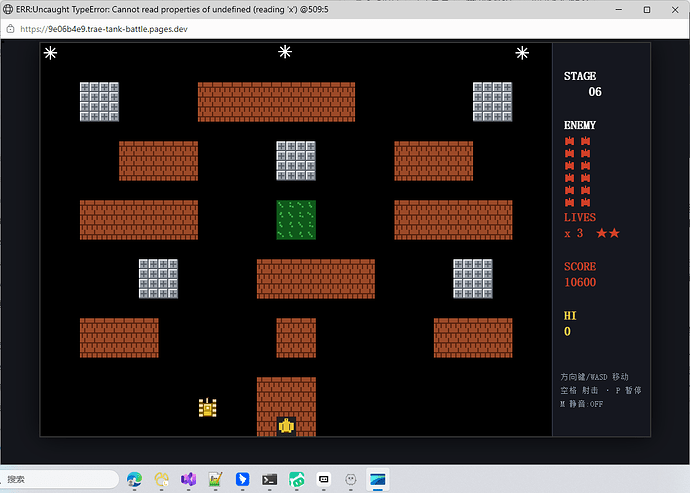690x493 pixels.
Task: Close the tank battle window
Action: click(675, 9)
